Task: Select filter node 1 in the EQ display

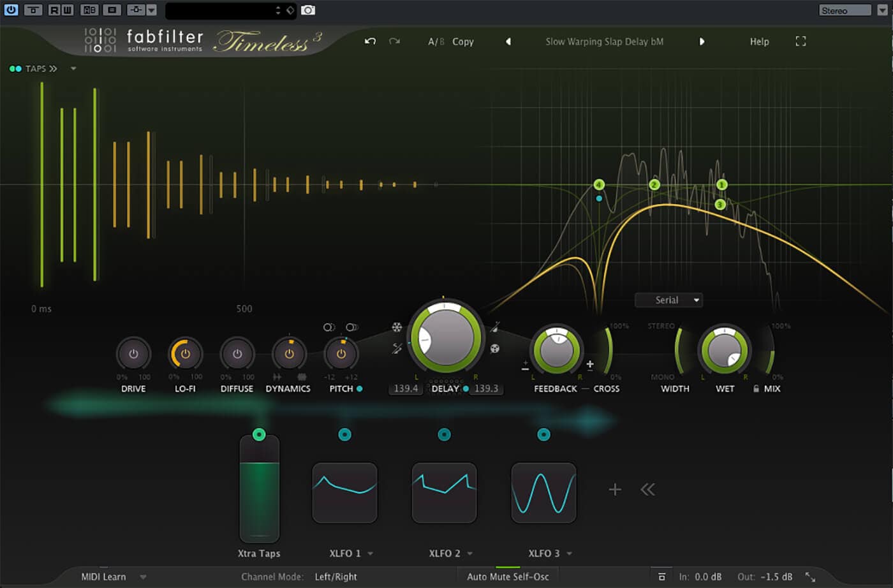Action: 722,185
